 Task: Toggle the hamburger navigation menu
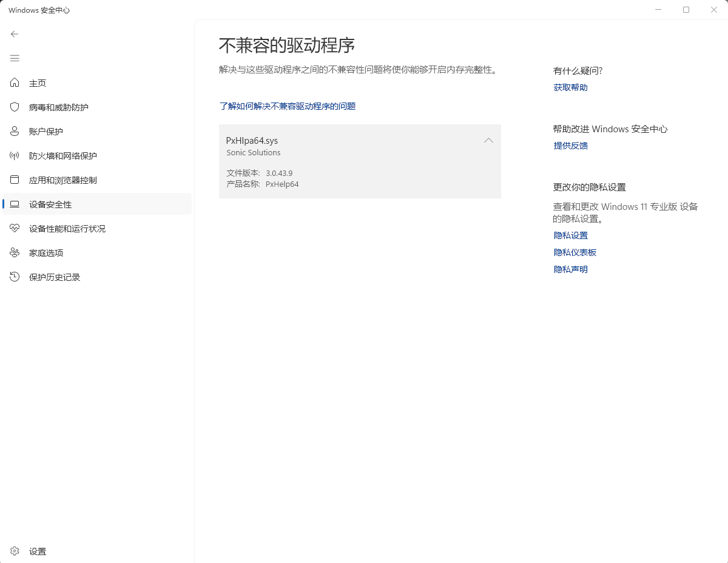click(15, 58)
